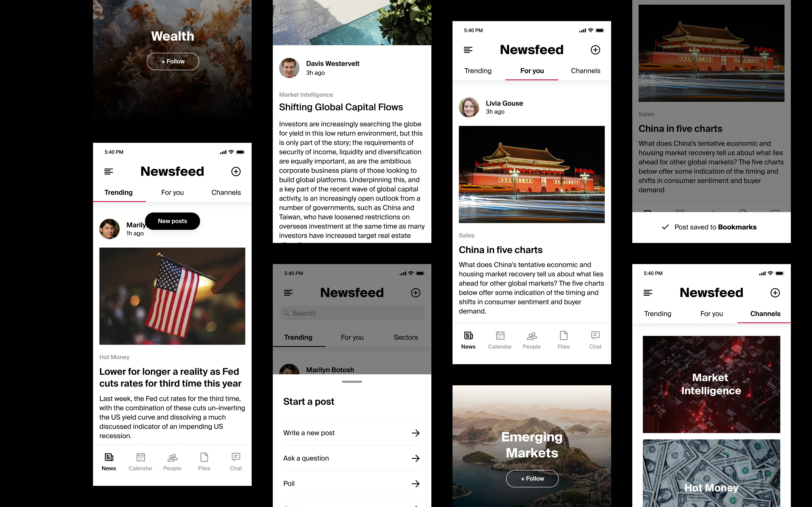Toggle follow on Wealth channel
This screenshot has width=812, height=507.
[173, 61]
